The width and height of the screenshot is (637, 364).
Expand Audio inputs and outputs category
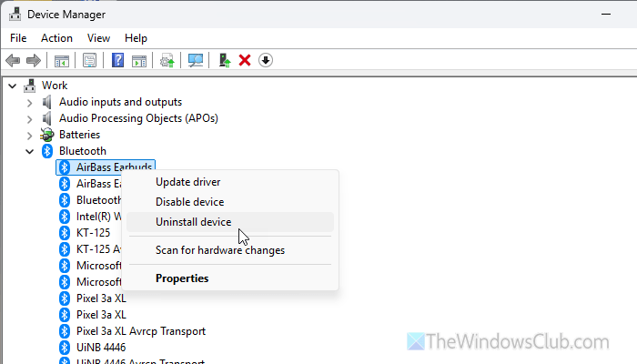[29, 103]
